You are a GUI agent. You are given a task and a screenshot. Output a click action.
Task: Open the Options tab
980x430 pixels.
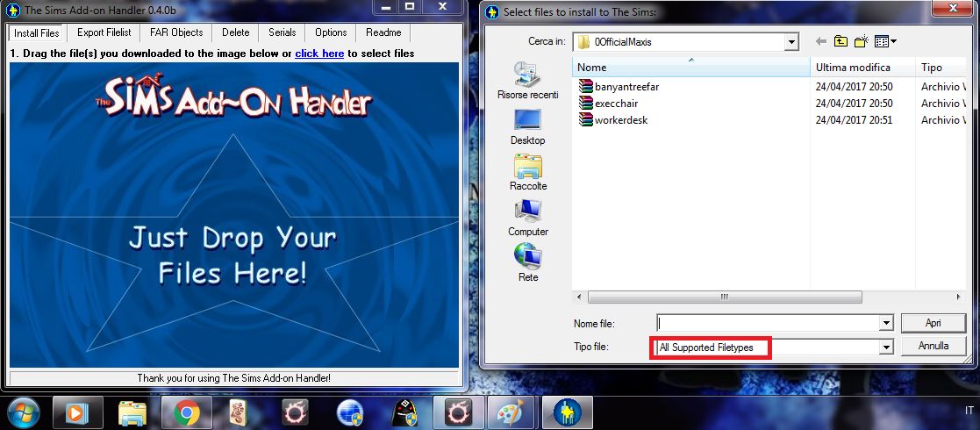(x=331, y=32)
